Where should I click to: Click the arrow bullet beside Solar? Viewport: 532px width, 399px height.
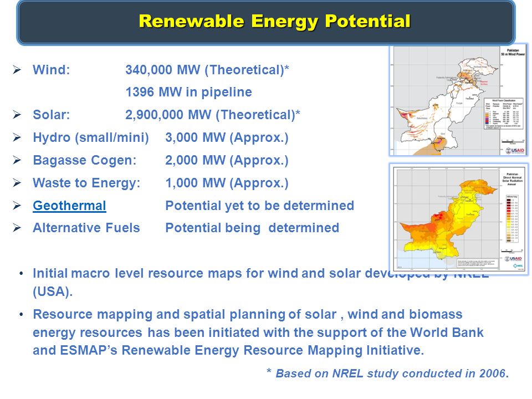[17, 115]
